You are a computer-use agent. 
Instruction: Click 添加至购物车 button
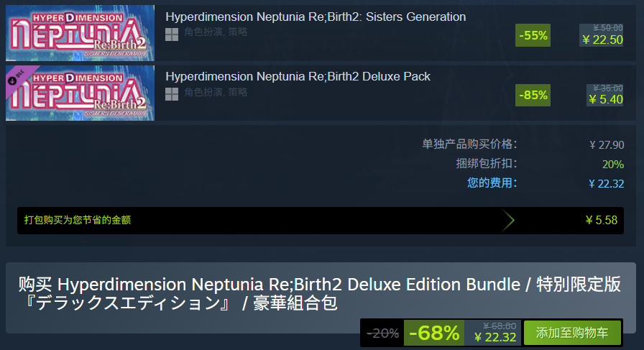(572, 333)
